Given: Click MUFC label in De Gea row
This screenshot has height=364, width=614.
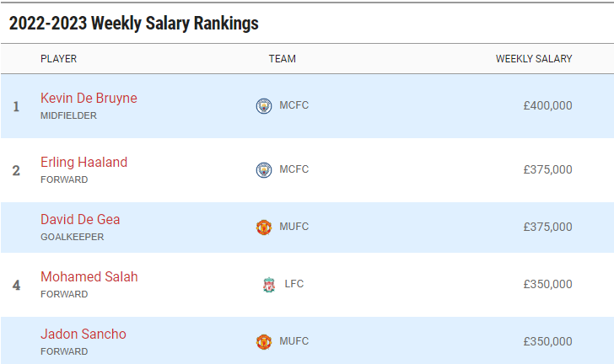Looking at the screenshot, I should pos(294,227).
